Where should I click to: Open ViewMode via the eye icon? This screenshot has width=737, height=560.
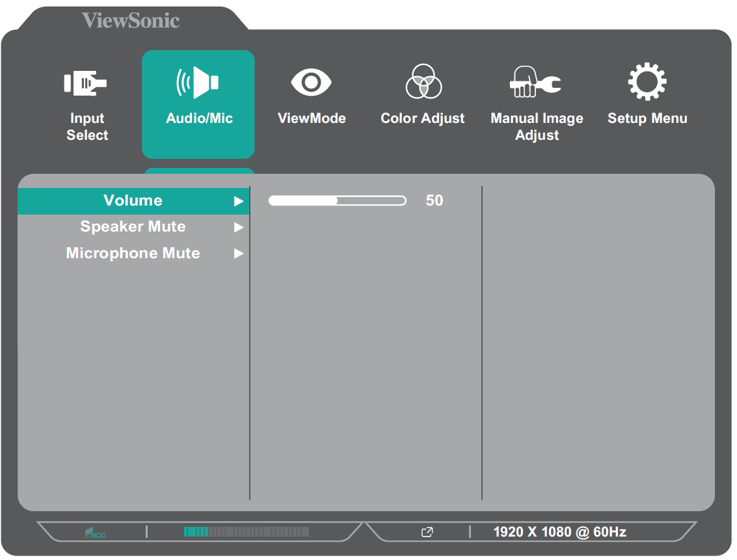(x=311, y=82)
